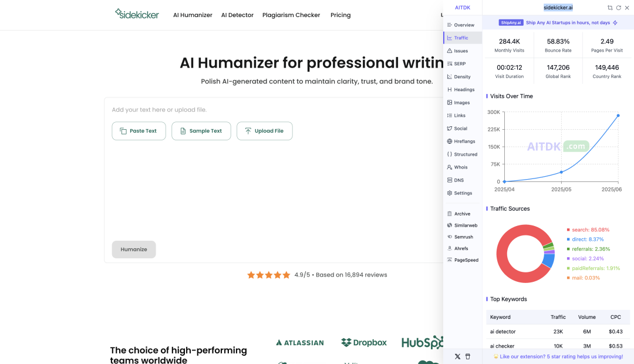
Task: Open Similarweb external tool
Action: pyautogui.click(x=463, y=225)
